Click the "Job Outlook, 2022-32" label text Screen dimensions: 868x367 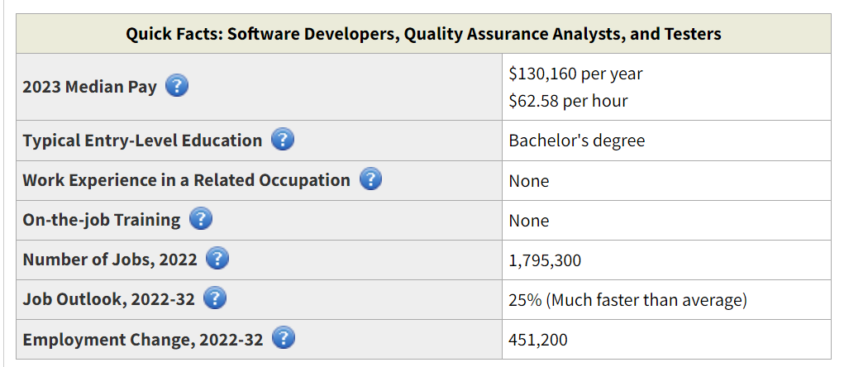pyautogui.click(x=108, y=299)
